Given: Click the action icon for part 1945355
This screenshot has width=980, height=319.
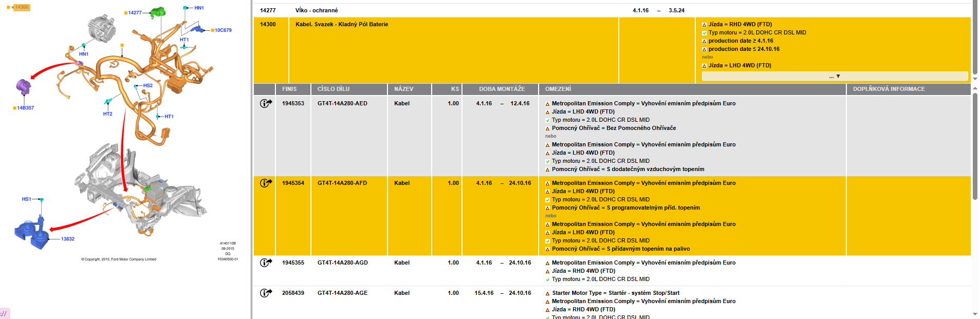Looking at the screenshot, I should pyautogui.click(x=265, y=262).
